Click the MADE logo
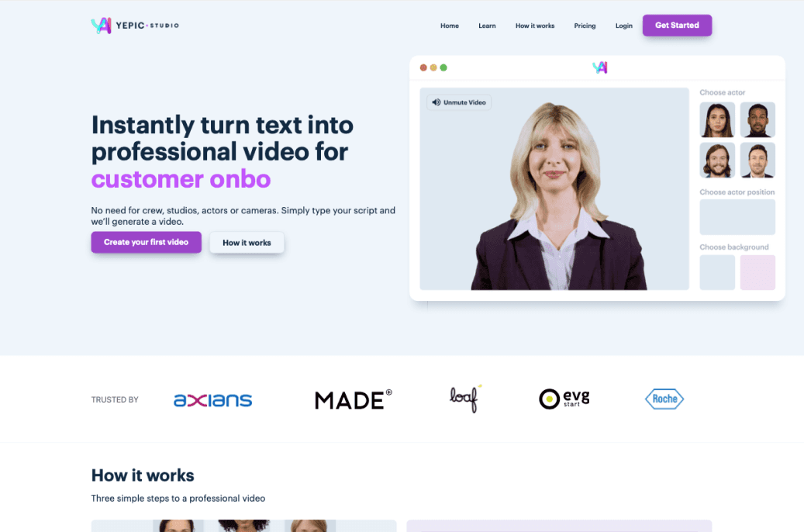 (354, 399)
